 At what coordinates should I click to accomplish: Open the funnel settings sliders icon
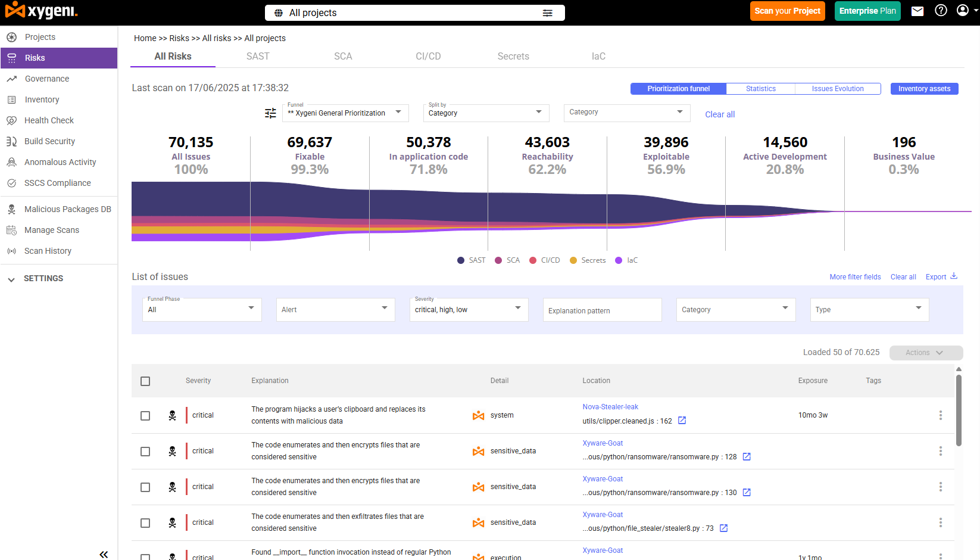tap(270, 113)
